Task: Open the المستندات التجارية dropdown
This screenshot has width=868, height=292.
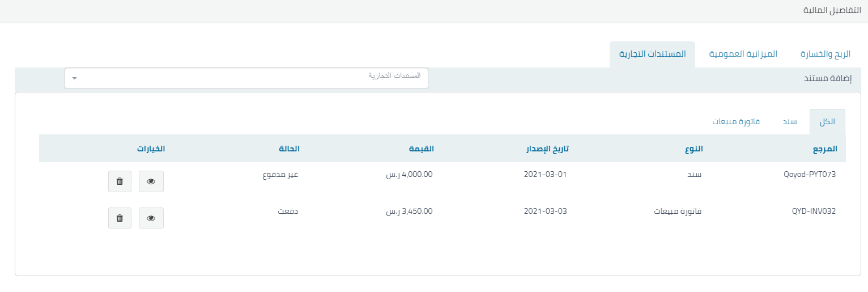Action: [246, 78]
